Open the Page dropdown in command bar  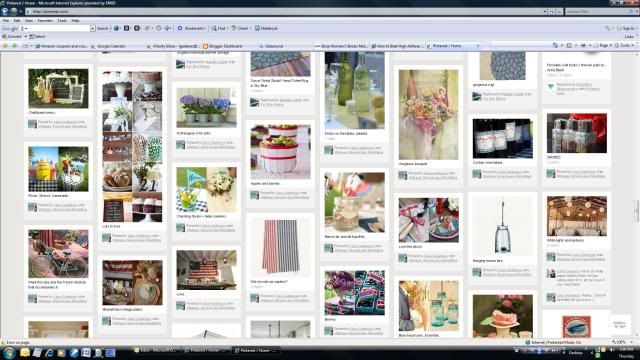point(604,45)
